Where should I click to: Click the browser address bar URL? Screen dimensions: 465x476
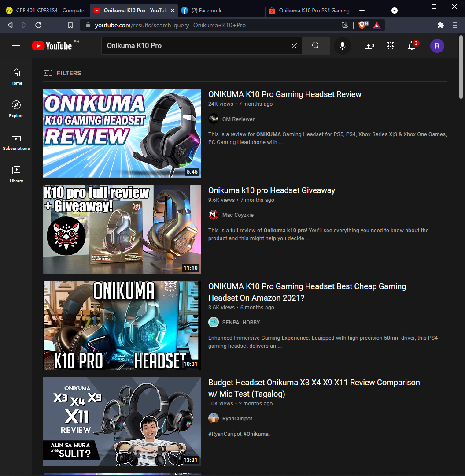point(170,25)
